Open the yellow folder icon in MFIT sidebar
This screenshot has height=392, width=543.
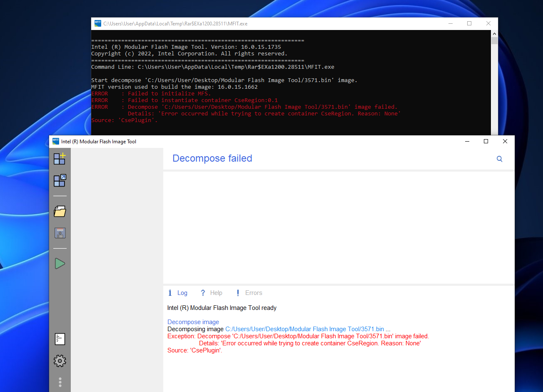60,211
